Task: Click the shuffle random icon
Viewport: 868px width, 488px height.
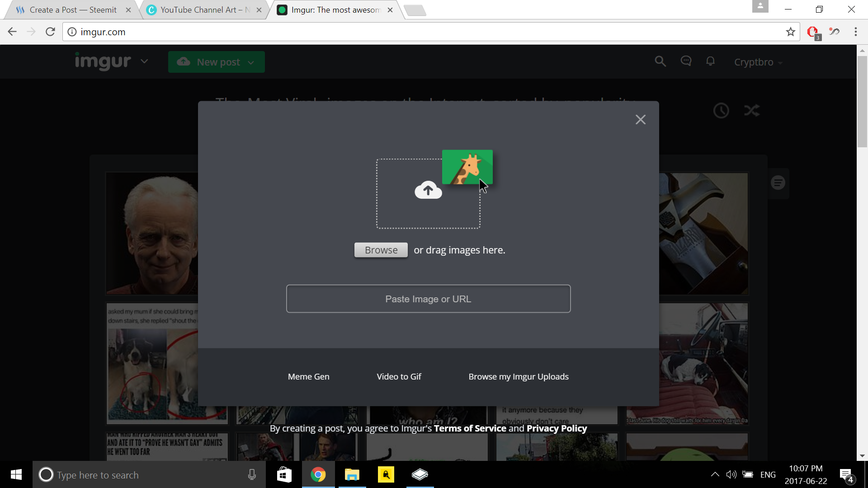Action: point(752,111)
